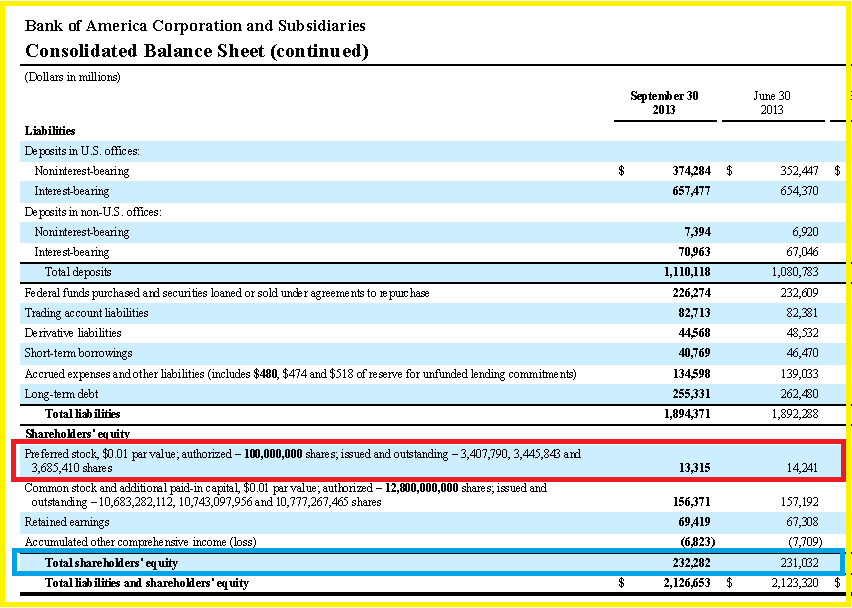Image resolution: width=852 pixels, height=608 pixels.
Task: Click the 'Accrued expenses and other liabilities' label
Action: 300,374
